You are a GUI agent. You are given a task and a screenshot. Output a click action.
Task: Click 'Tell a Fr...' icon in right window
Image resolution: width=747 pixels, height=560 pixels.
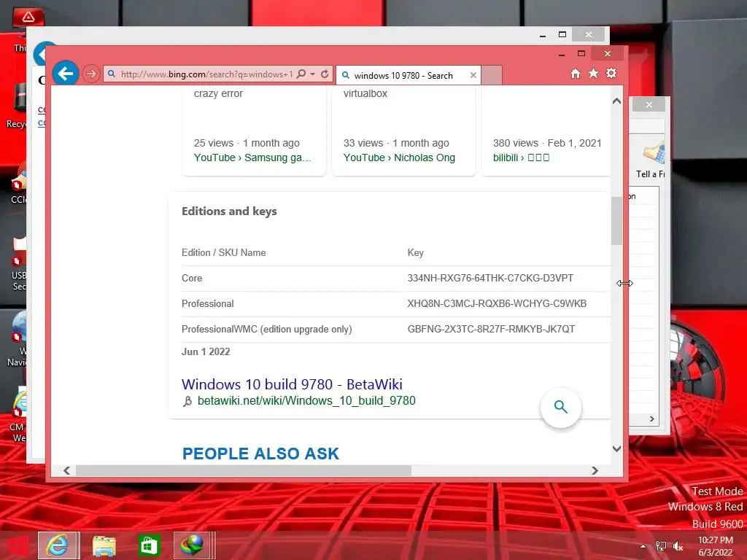point(653,160)
